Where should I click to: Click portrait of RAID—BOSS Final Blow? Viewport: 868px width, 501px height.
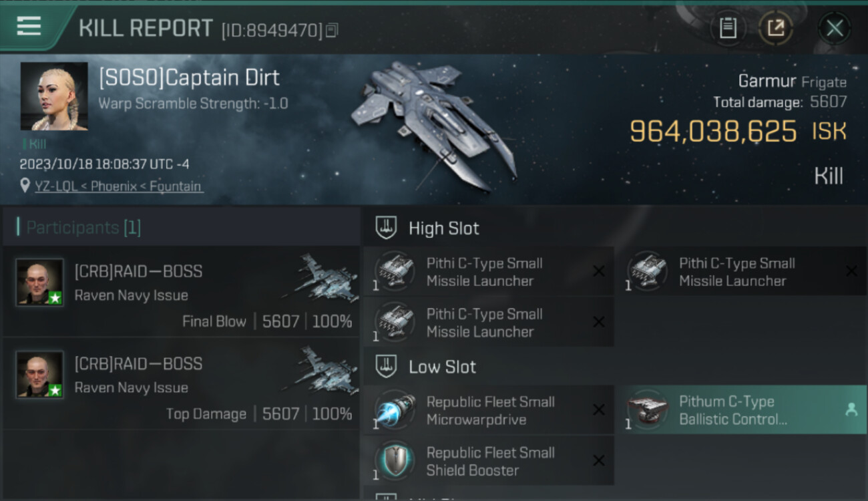point(39,282)
